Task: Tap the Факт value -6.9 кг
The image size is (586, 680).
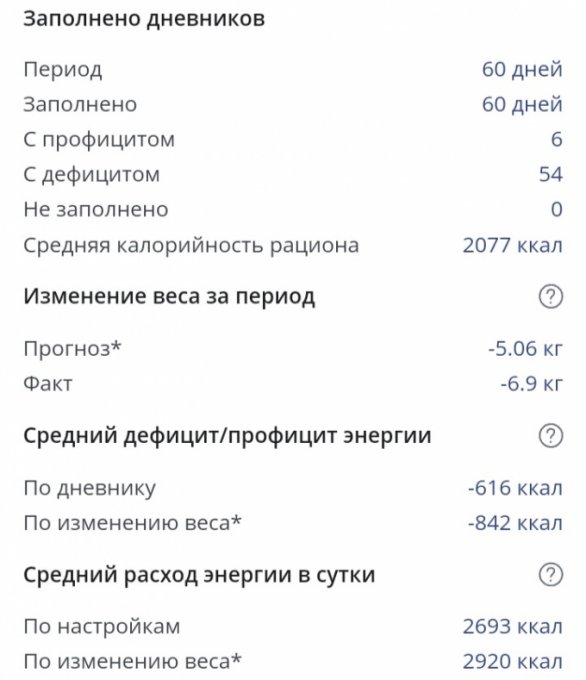Action: tap(532, 384)
